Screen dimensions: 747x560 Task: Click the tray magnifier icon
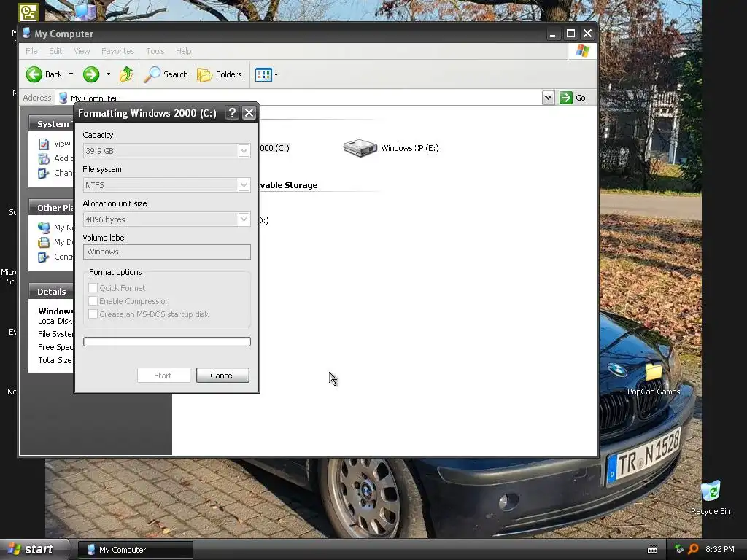click(x=693, y=549)
